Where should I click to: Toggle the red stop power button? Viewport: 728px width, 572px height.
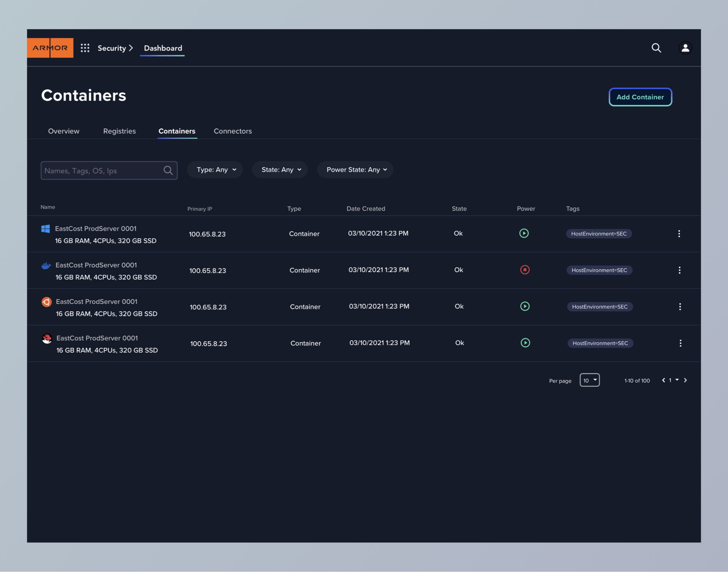pos(524,270)
